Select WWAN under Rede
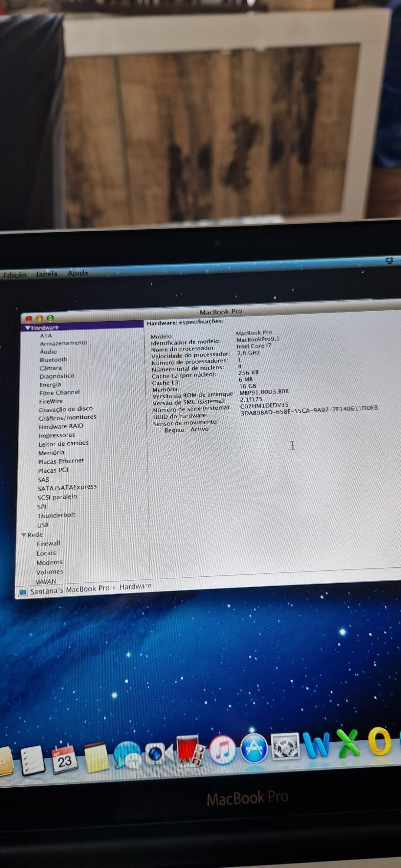Image resolution: width=401 pixels, height=868 pixels. [46, 581]
